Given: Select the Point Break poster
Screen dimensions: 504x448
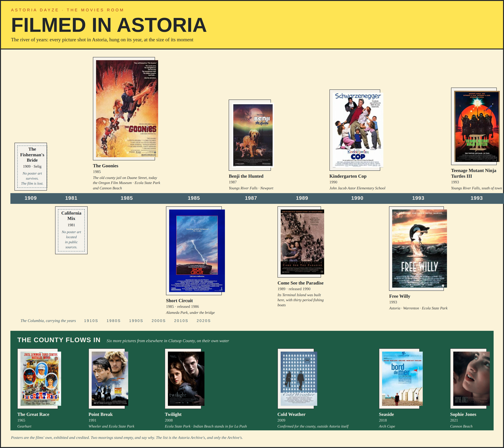Looking at the screenshot, I should click(110, 379).
